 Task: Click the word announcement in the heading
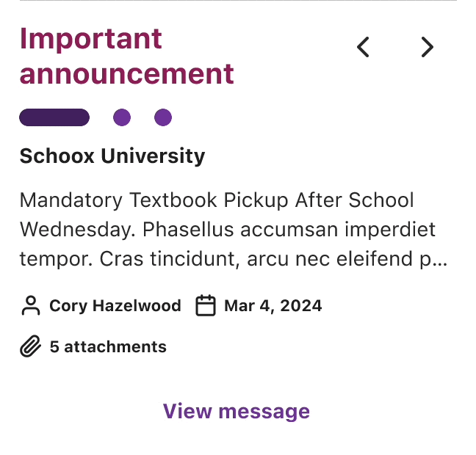(127, 74)
